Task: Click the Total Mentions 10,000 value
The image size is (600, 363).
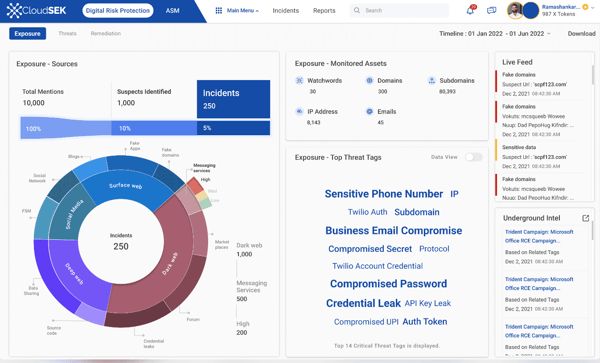Action: [33, 103]
